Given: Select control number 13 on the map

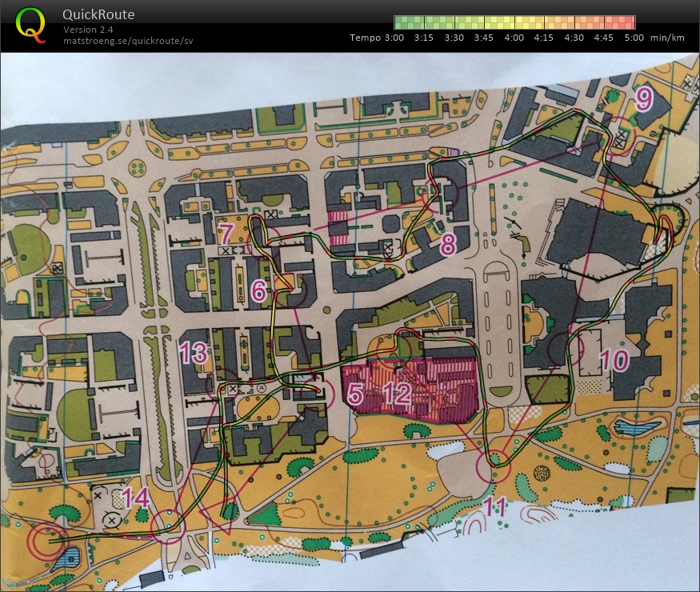Looking at the screenshot, I should click(194, 353).
